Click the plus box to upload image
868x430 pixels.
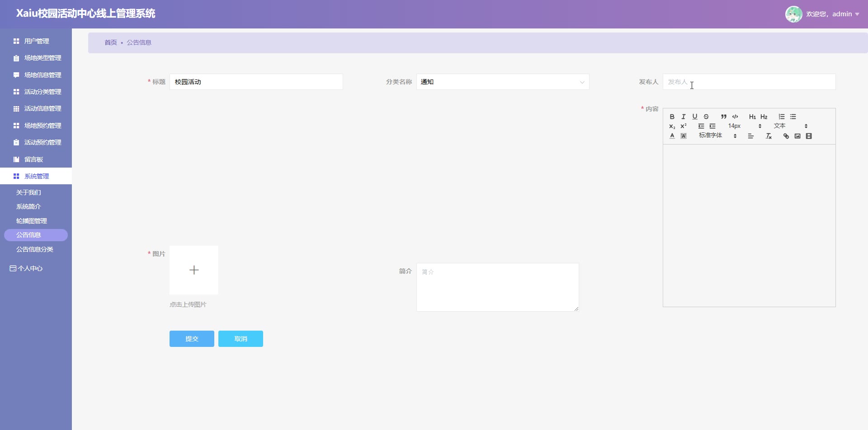point(194,270)
